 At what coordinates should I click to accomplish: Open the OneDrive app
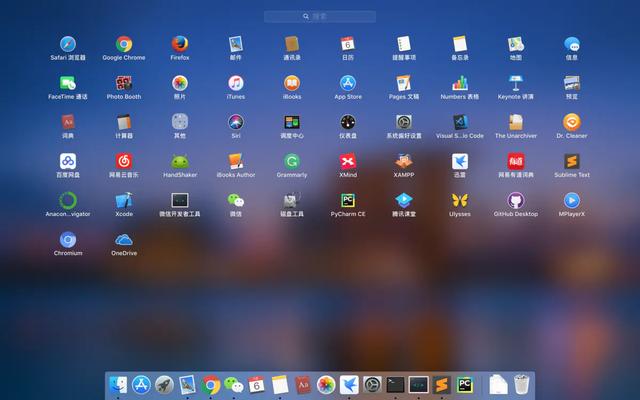(124, 240)
